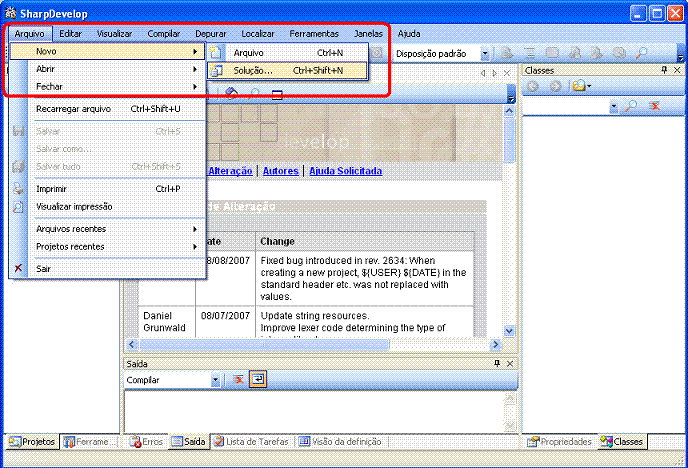Follow the Ajuda Solicitada link
688x468 pixels.
click(x=345, y=171)
